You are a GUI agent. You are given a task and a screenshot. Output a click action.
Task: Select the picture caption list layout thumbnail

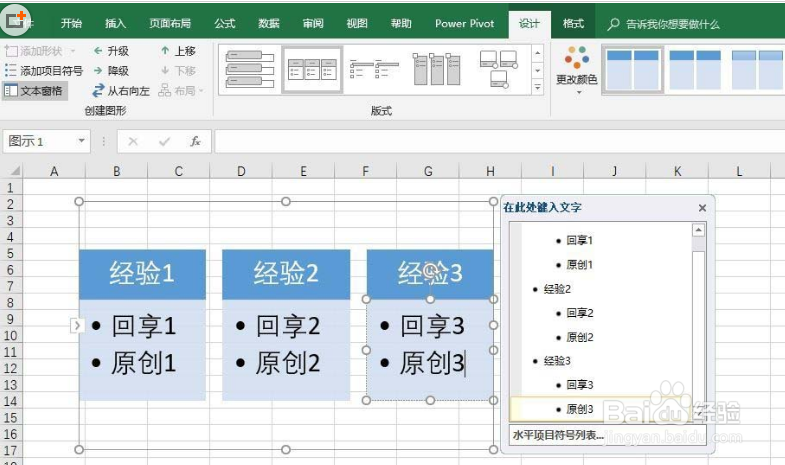coord(499,70)
